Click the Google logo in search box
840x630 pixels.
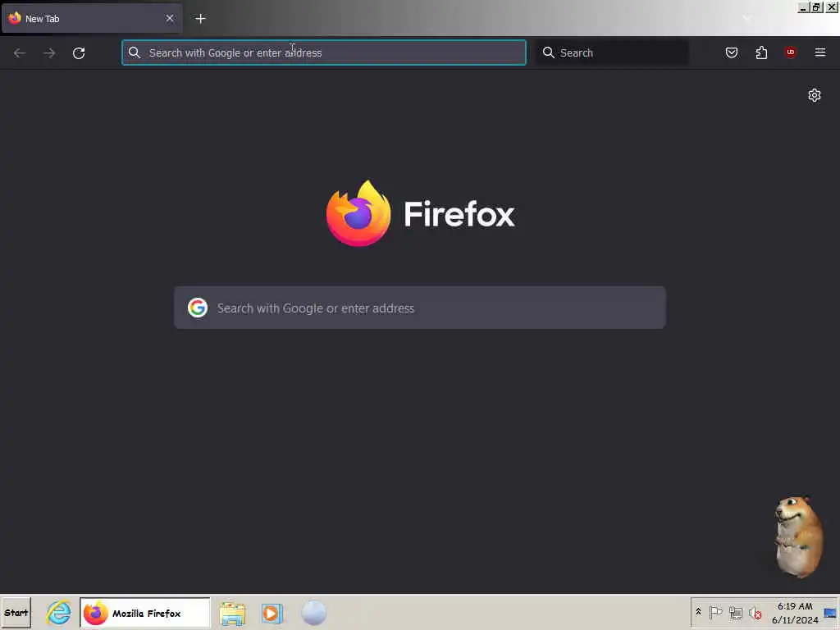[x=198, y=308]
